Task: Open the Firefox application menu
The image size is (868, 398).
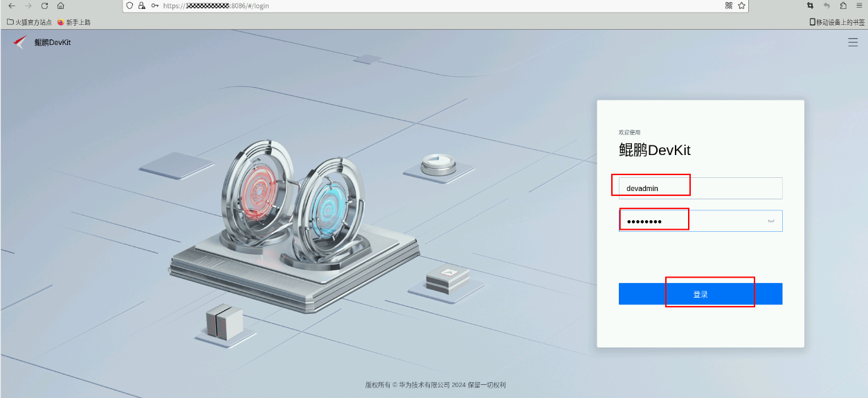Action: tap(858, 6)
